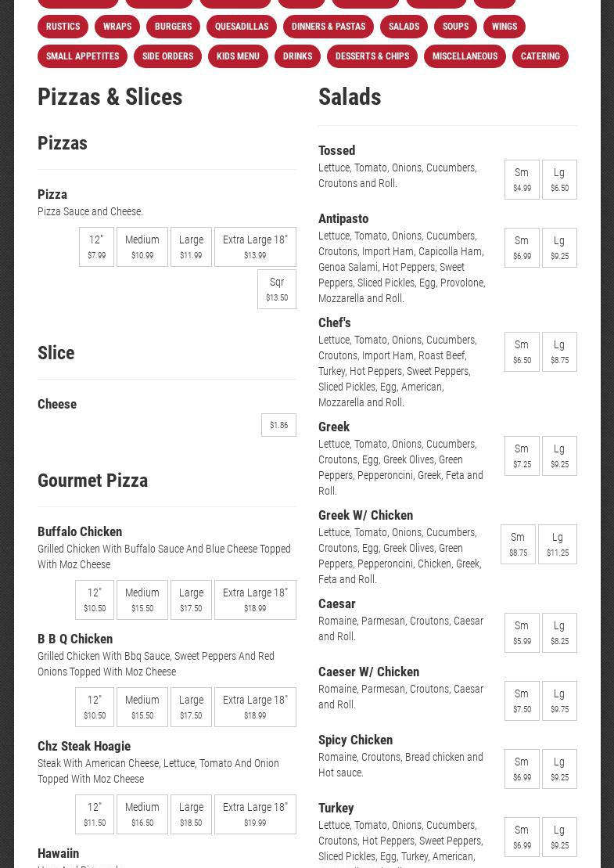614x868 pixels.
Task: Open the Catering category
Action: click(540, 56)
